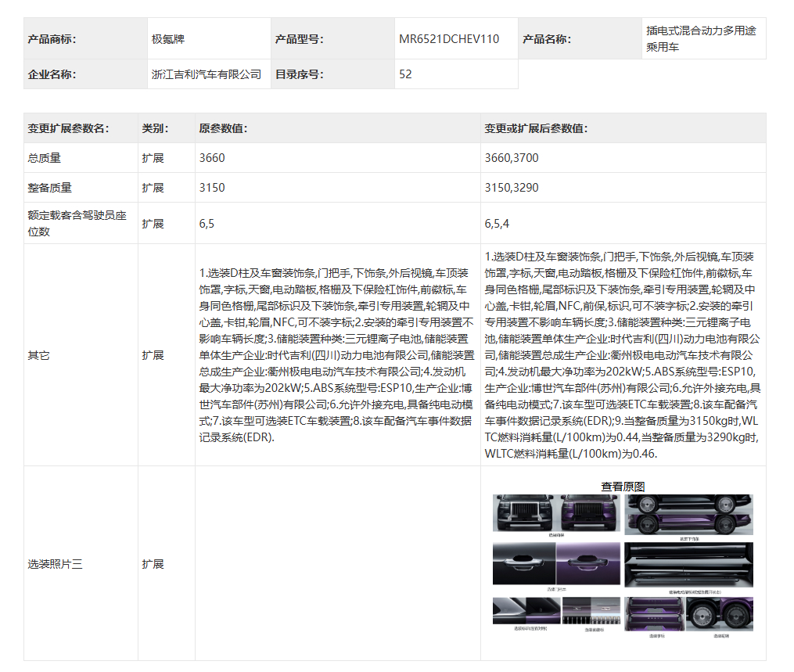The height and width of the screenshot is (672, 794).
Task: Select the 总质量 row name
Action: (44, 158)
